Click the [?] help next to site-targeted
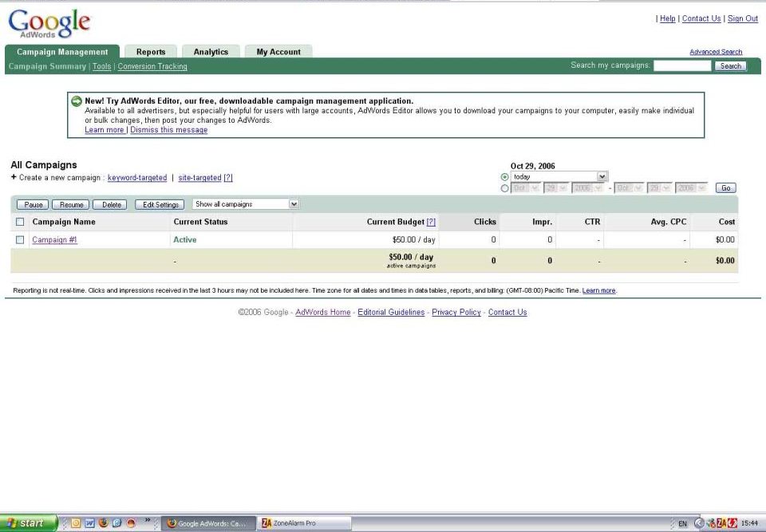The image size is (766, 532). pos(228,178)
